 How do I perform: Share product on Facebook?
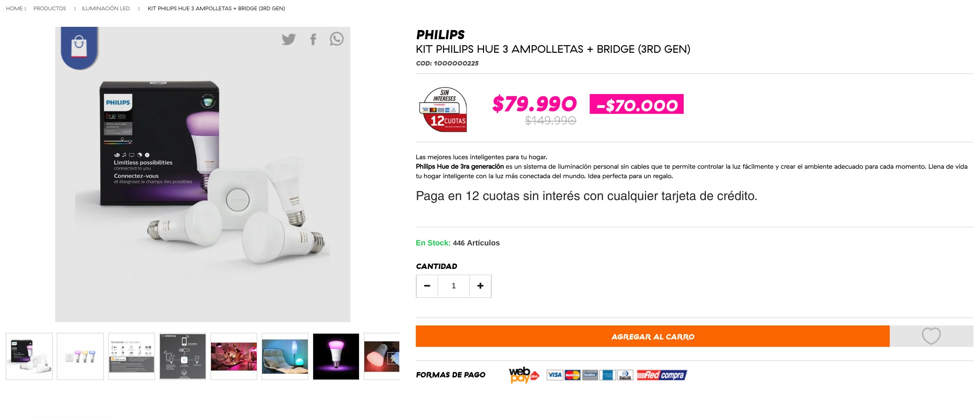pos(313,39)
